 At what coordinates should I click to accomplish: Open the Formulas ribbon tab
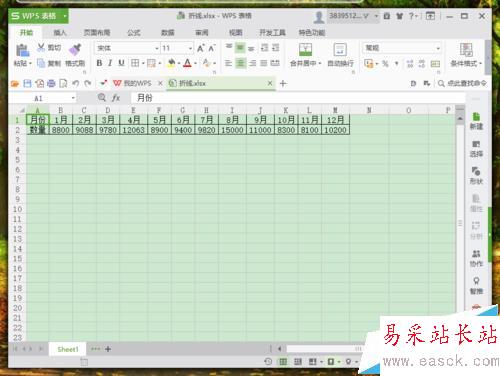coord(134,32)
